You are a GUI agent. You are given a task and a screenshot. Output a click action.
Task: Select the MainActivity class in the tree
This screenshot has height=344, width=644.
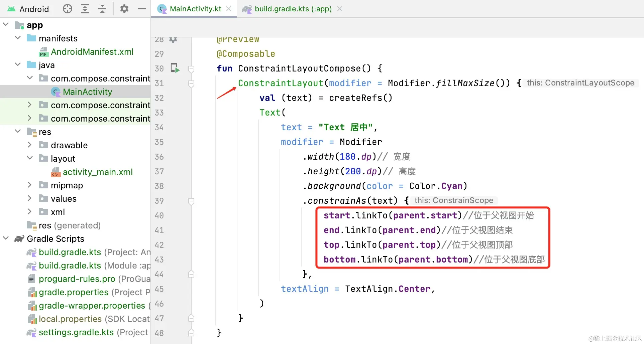87,92
